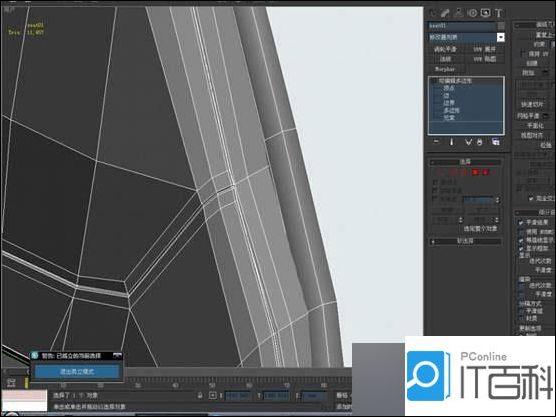Select the Edge (边) sub-object level

[x=446, y=96]
